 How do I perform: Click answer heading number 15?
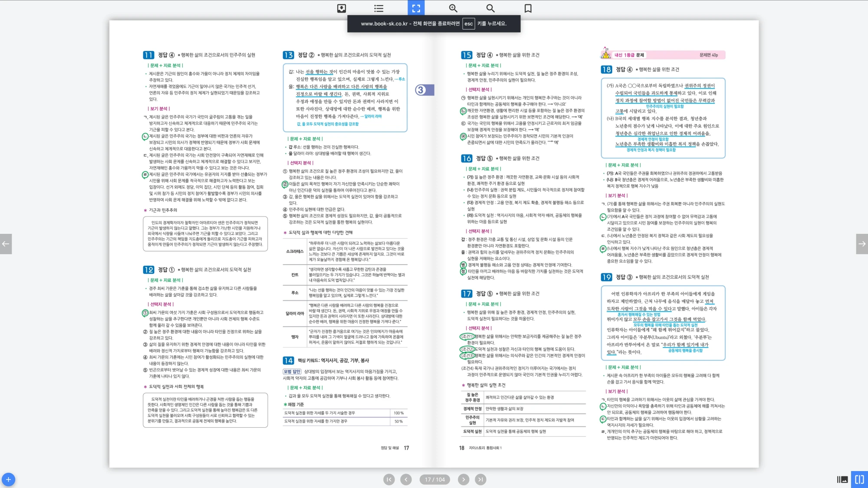(467, 55)
